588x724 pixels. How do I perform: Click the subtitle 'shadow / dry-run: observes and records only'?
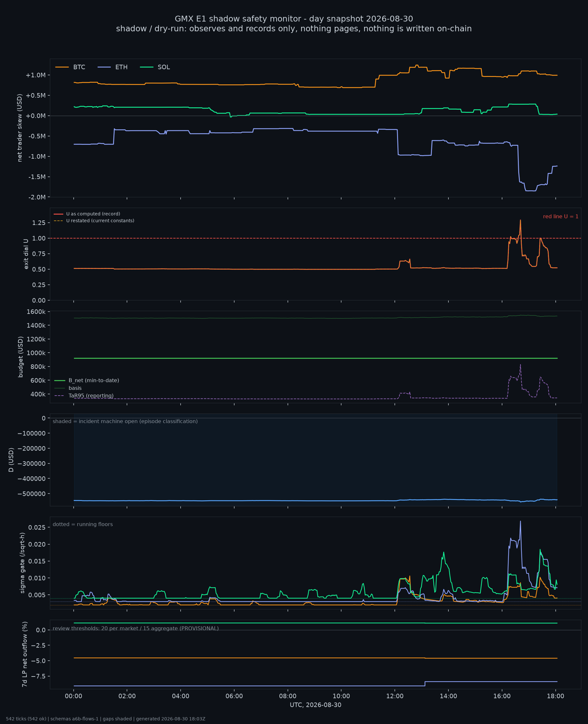294,28
